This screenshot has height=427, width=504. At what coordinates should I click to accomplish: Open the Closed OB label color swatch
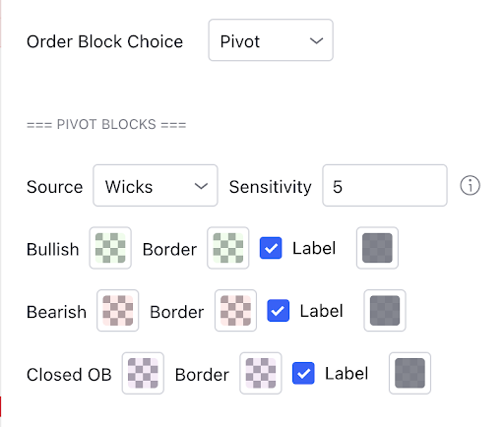tap(409, 373)
